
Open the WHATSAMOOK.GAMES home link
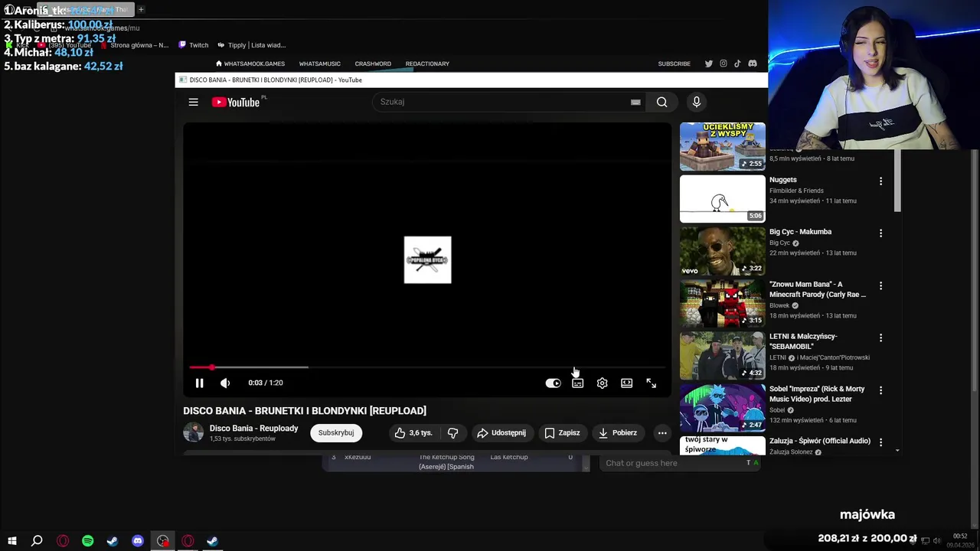pos(250,64)
